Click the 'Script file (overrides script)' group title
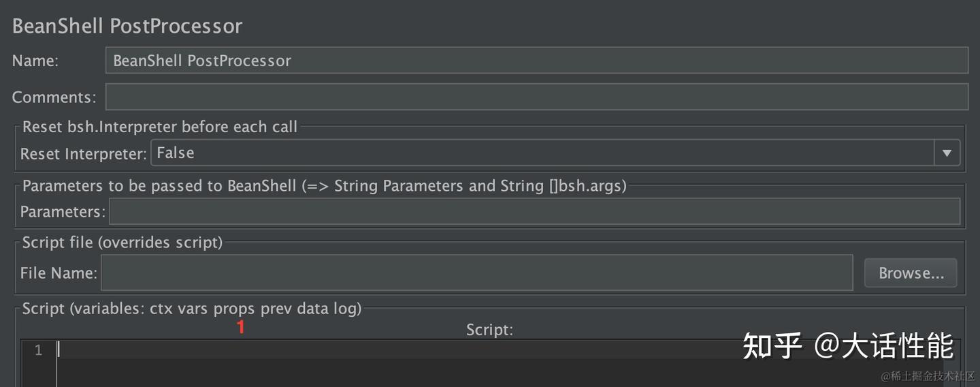Viewport: 980px width, 387px height. coord(122,243)
